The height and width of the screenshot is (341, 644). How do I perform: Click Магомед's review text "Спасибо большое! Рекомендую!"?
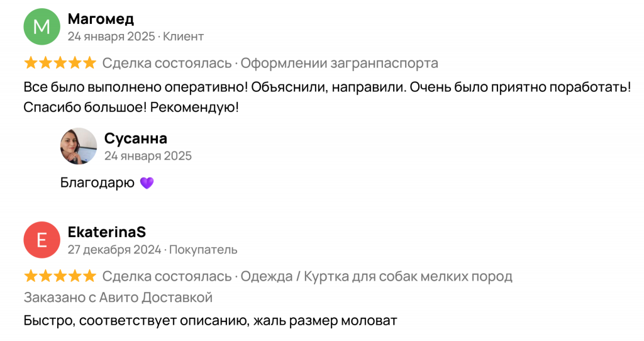[x=131, y=108]
